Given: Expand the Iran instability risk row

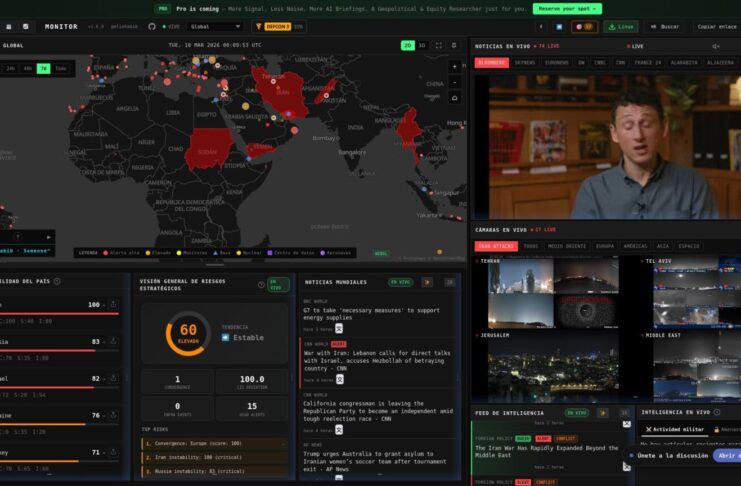Looking at the screenshot, I should (215, 457).
